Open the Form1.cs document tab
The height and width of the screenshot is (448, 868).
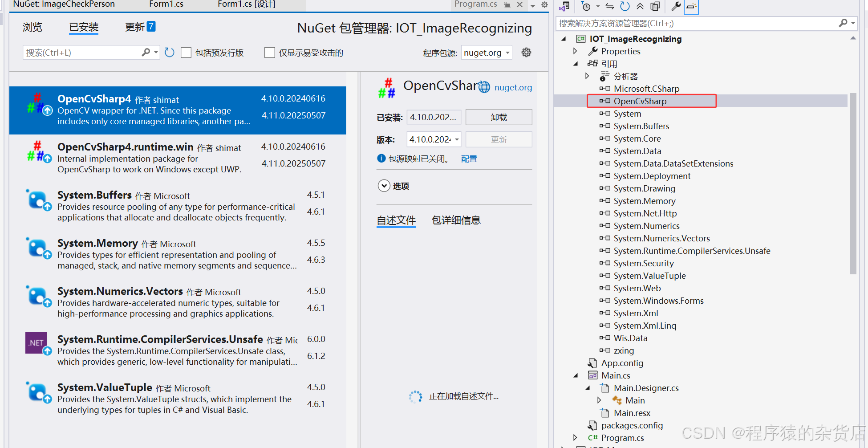coord(166,4)
